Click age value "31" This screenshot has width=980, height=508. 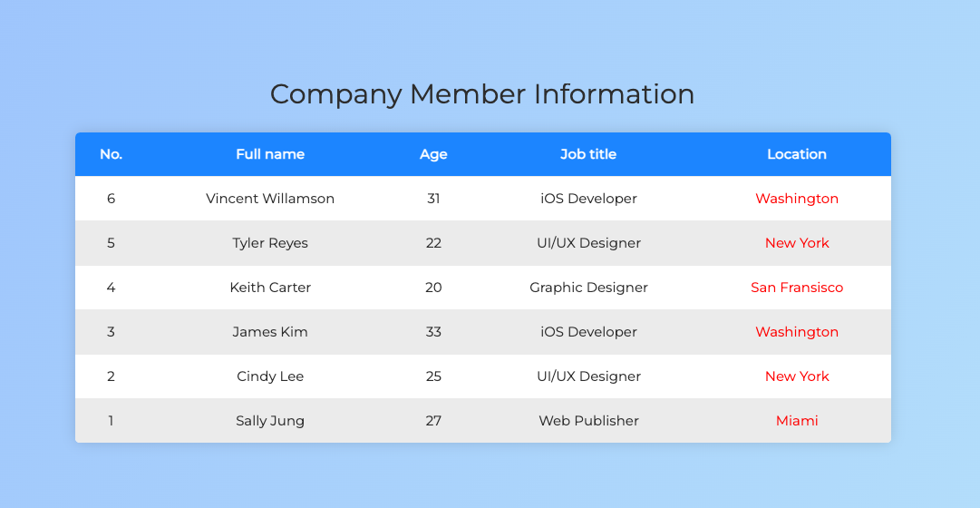tap(433, 199)
